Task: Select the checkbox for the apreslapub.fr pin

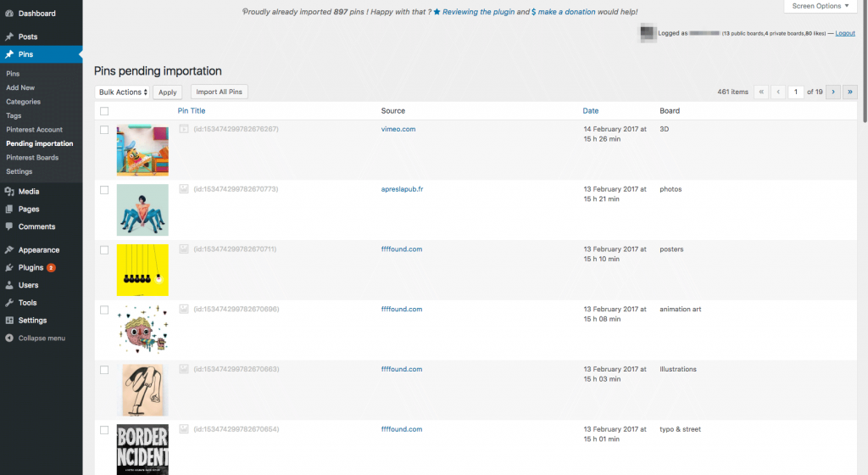Action: coord(104,190)
